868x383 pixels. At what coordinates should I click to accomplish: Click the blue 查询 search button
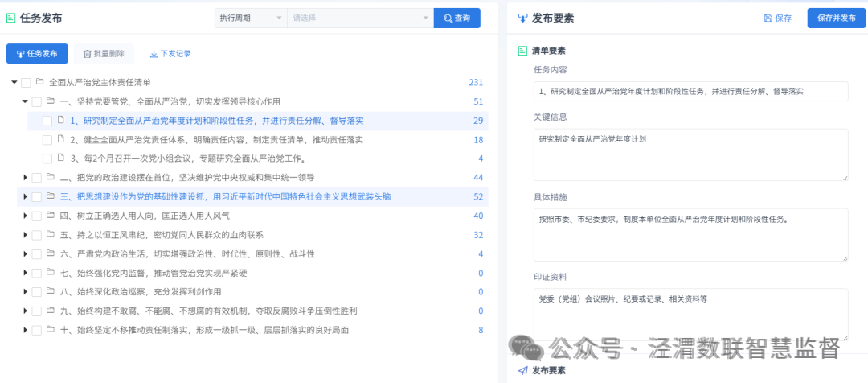pyautogui.click(x=457, y=18)
